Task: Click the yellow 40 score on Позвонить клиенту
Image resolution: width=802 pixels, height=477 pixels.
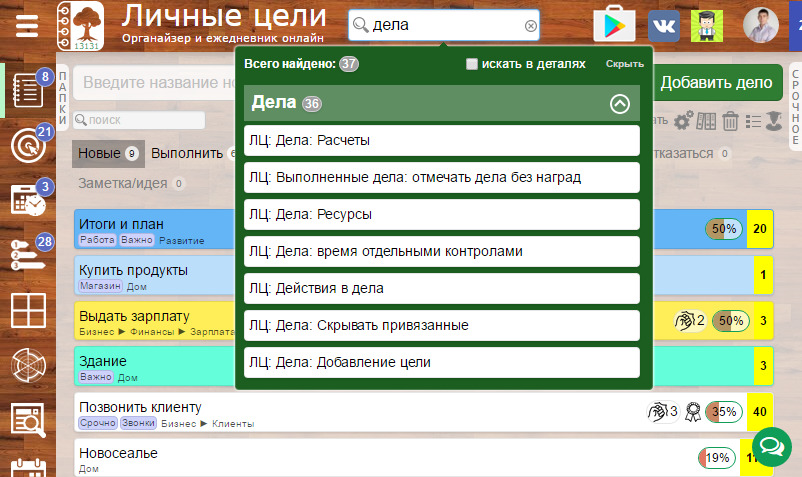Action: pos(760,412)
